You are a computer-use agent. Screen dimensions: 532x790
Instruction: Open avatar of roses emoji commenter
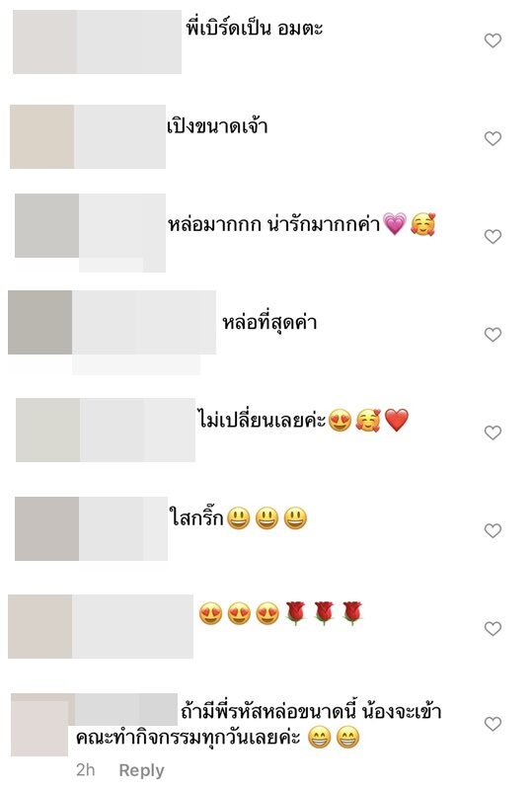[x=40, y=626]
